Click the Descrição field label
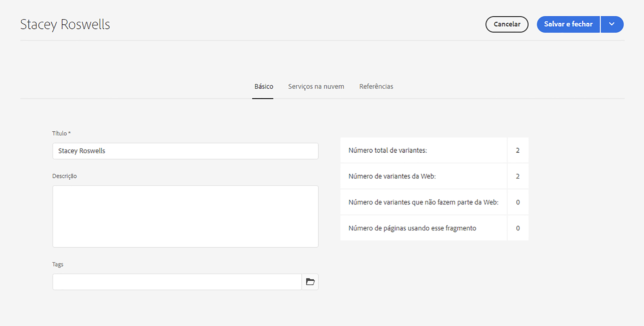The image size is (644, 326). (x=64, y=176)
